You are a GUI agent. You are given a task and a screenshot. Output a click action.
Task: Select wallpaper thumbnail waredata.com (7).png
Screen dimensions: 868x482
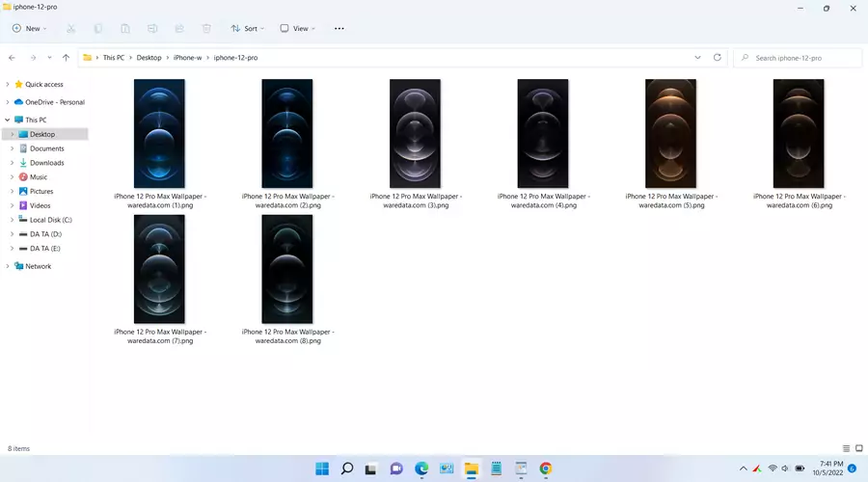(x=159, y=269)
